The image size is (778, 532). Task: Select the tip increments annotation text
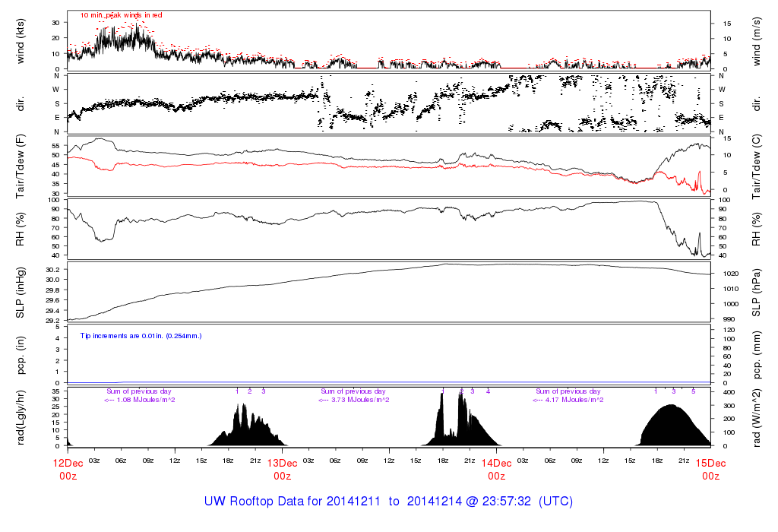(x=141, y=335)
